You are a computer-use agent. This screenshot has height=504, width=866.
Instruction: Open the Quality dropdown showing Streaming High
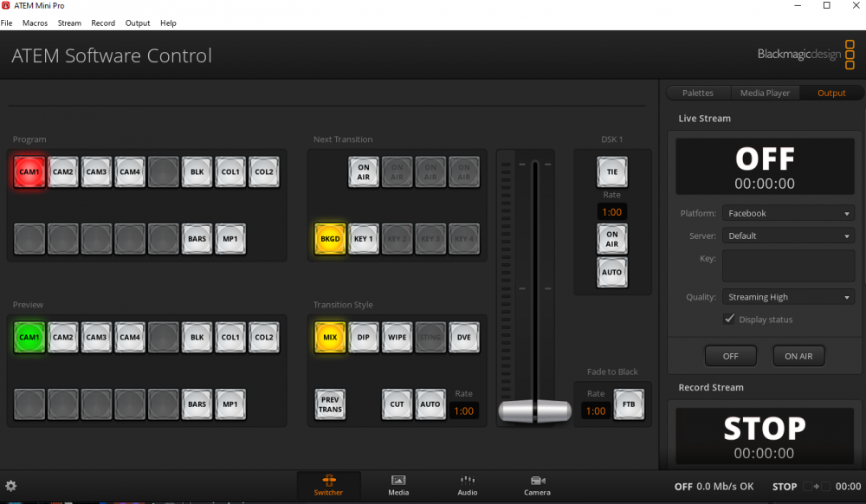tap(789, 297)
